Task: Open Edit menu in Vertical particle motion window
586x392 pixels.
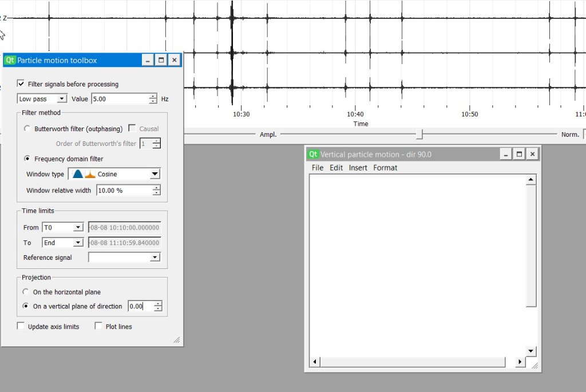Action: (336, 168)
